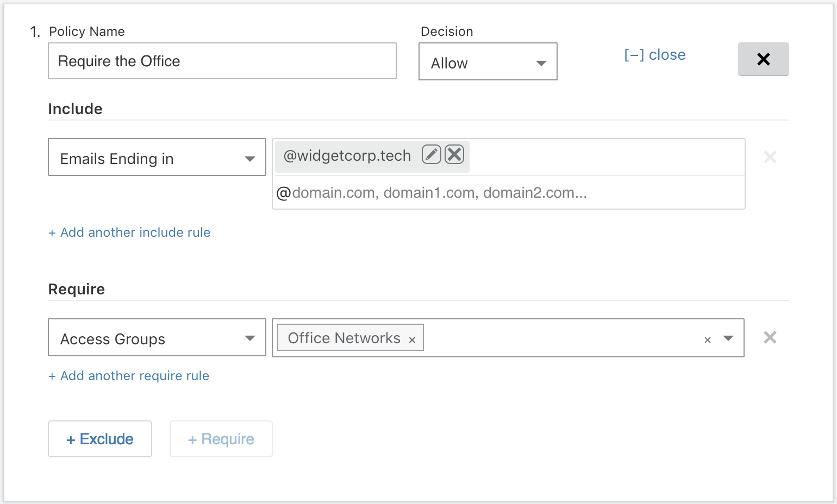This screenshot has width=837, height=504.
Task: Click the Decision label text
Action: (x=447, y=31)
